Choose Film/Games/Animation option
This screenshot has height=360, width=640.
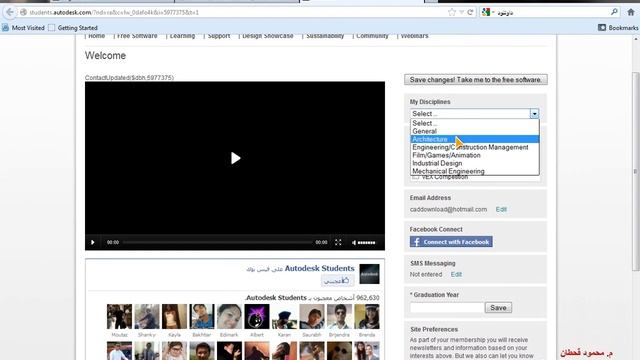point(475,155)
